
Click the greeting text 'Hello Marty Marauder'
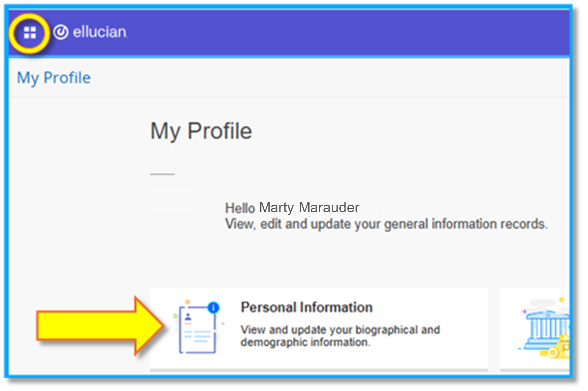(x=292, y=207)
